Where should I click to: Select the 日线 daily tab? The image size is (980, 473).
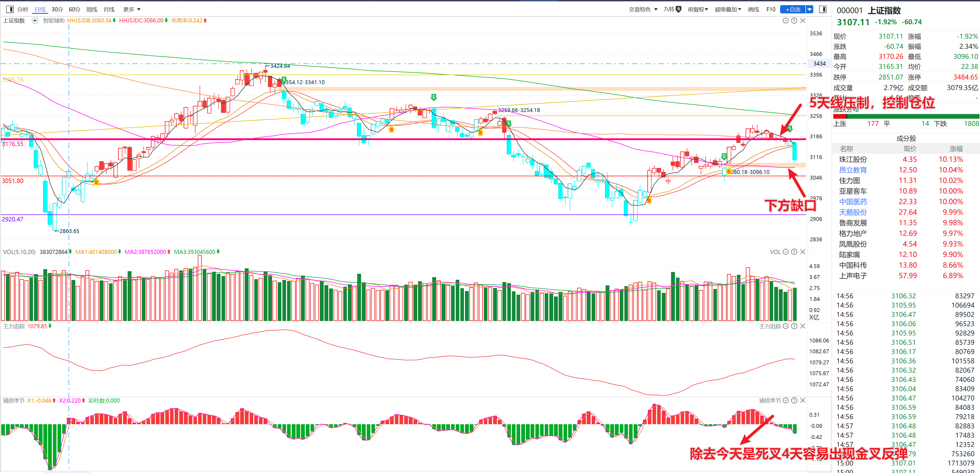click(40, 9)
